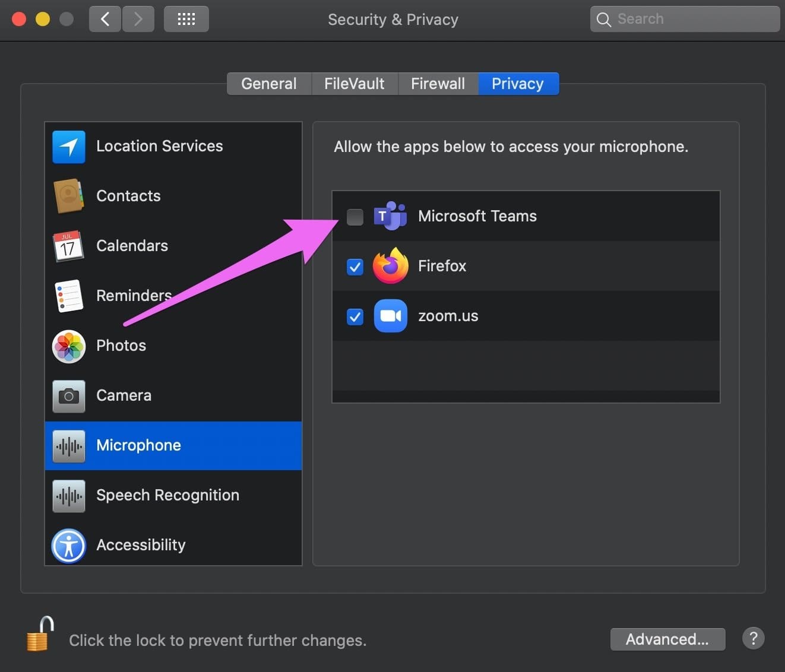This screenshot has height=672, width=785.
Task: Enable microphone access for Microsoft Teams
Action: [x=355, y=217]
